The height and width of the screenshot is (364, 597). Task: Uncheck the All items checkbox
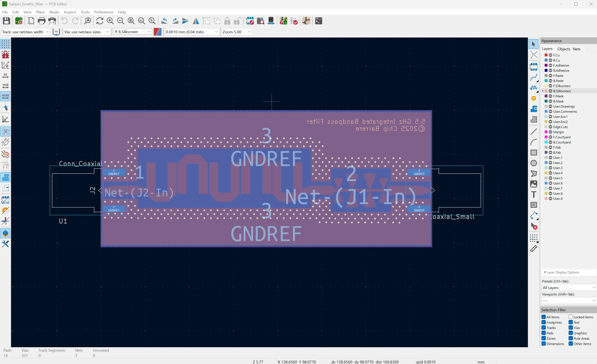tap(544, 317)
